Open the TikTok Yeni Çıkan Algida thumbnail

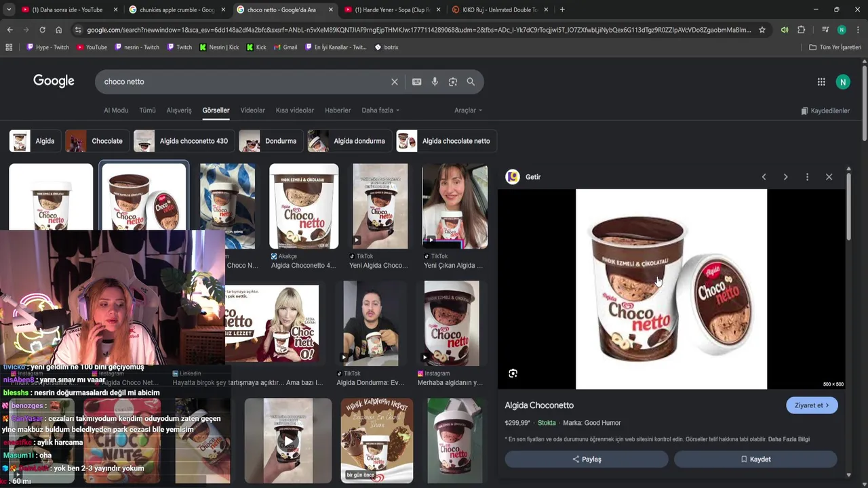(x=455, y=206)
